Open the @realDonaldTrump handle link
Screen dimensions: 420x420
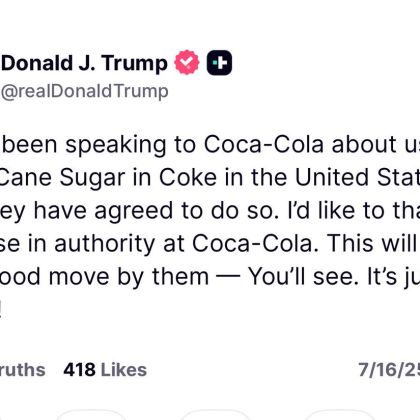click(x=84, y=91)
